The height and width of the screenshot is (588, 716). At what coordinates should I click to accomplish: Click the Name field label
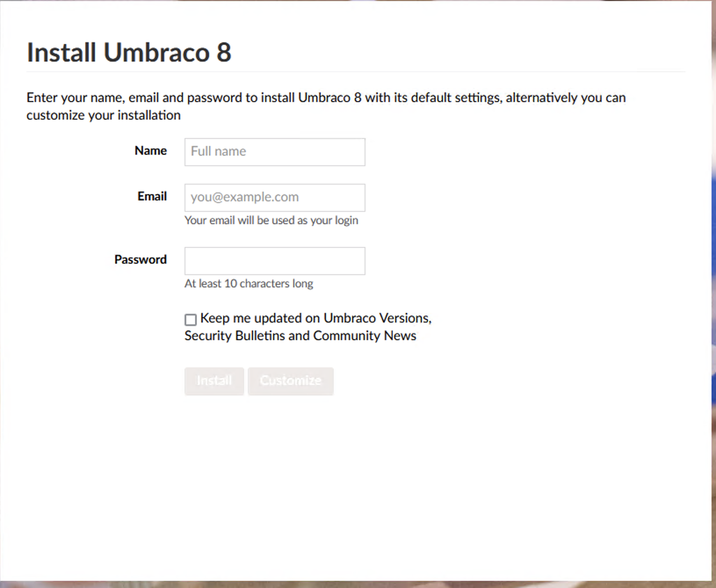[x=151, y=151]
